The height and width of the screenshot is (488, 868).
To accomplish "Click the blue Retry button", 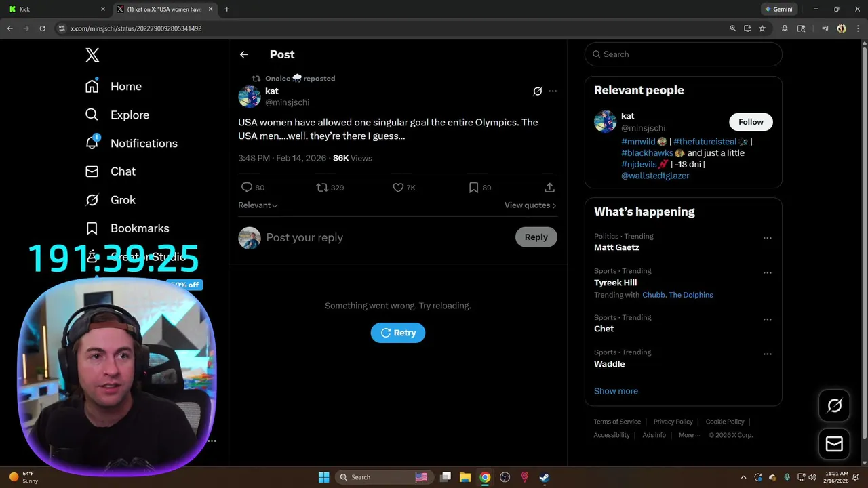I will pyautogui.click(x=398, y=333).
